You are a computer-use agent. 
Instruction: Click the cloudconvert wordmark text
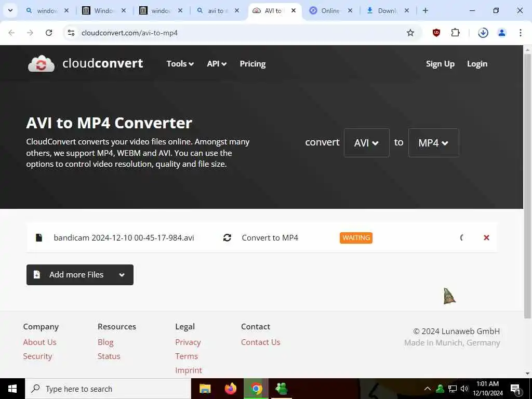point(103,63)
